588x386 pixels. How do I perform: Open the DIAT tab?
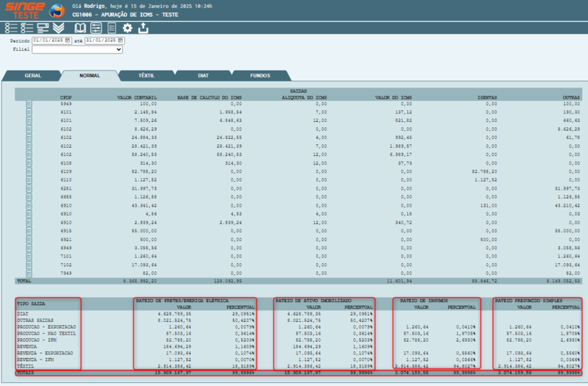(x=203, y=76)
